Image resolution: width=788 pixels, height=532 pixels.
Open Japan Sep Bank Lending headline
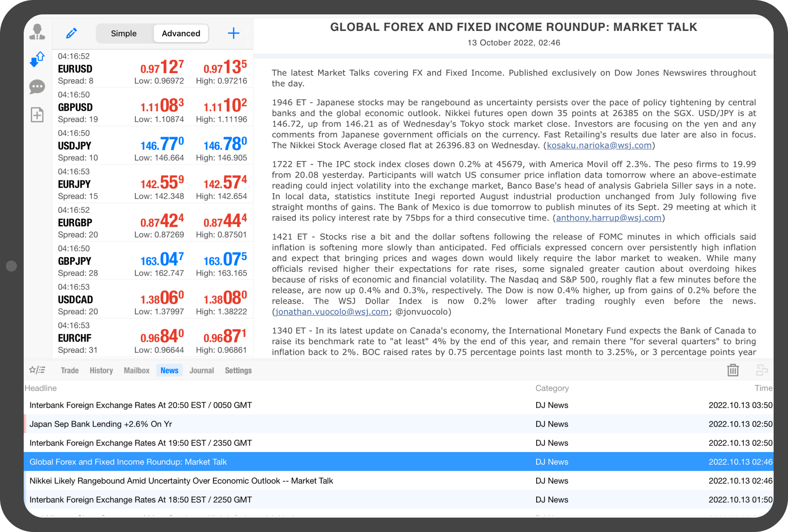pos(101,424)
